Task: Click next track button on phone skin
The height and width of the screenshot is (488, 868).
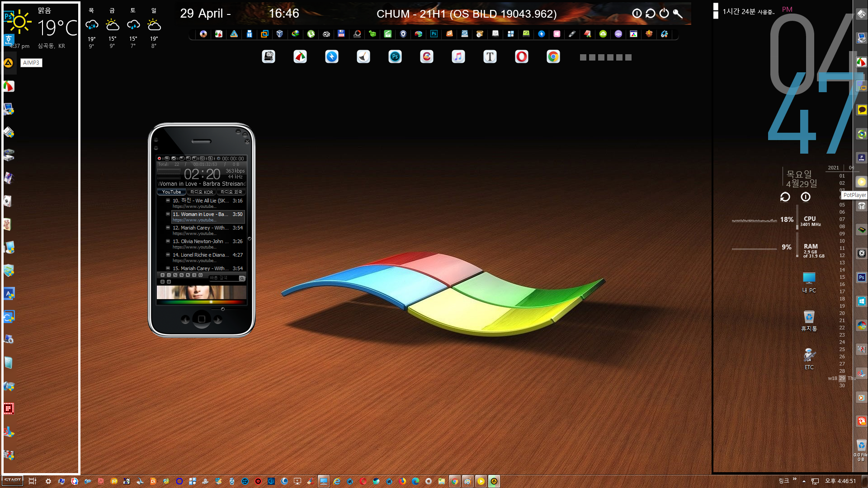Action: tap(218, 319)
